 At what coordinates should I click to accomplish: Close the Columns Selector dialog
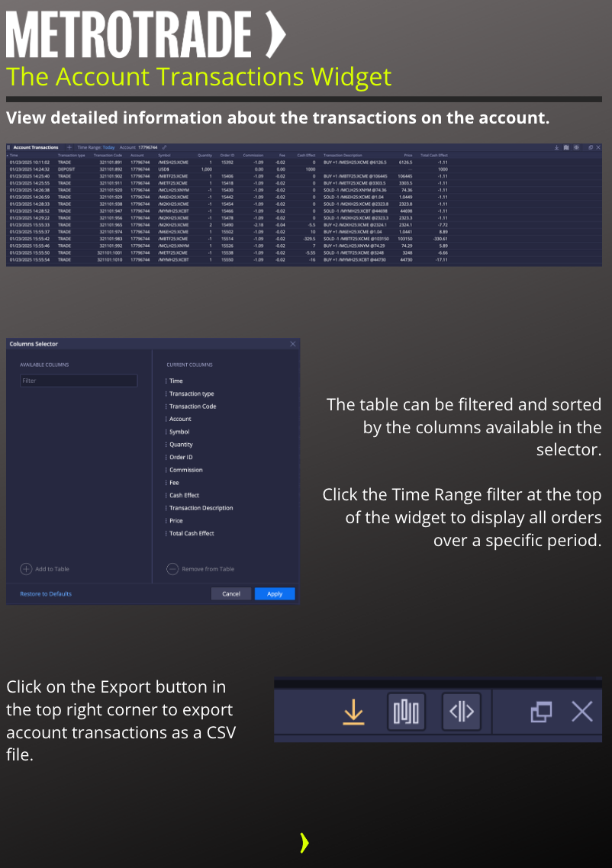(293, 344)
